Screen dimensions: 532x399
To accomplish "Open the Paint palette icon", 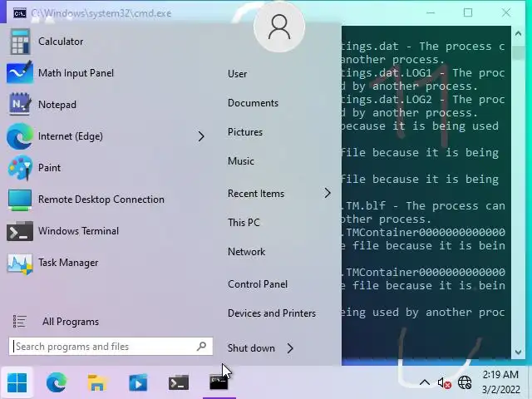I will pyautogui.click(x=20, y=168).
